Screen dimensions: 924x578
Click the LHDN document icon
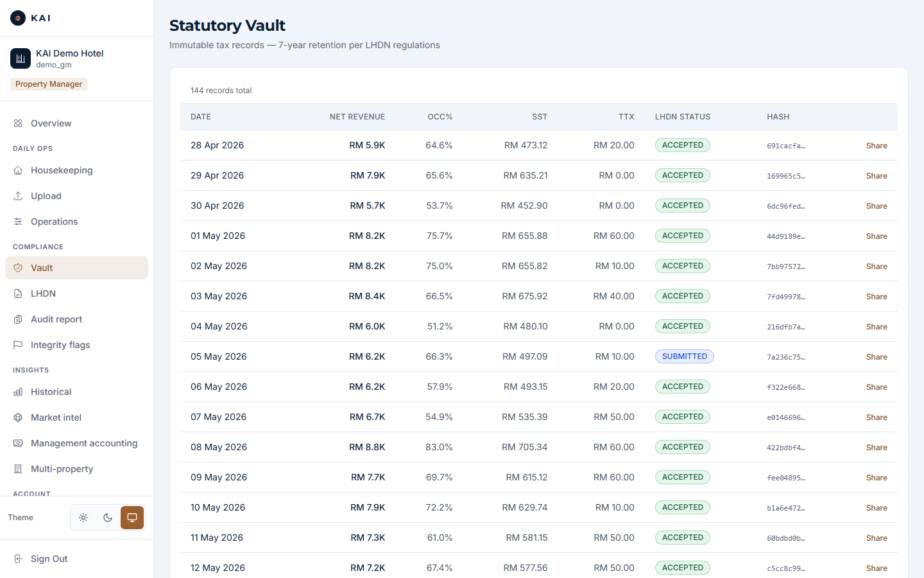18,293
